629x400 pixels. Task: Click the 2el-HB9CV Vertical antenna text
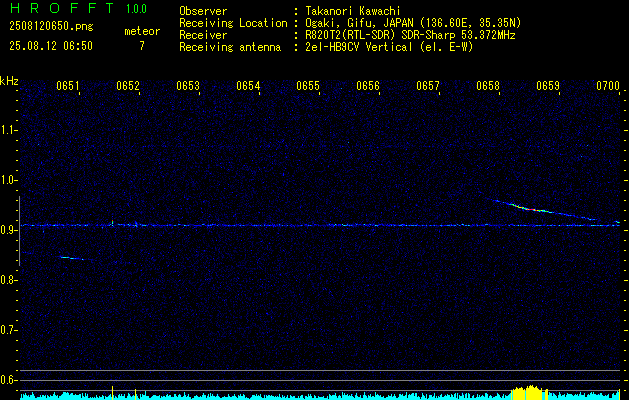[x=390, y=47]
